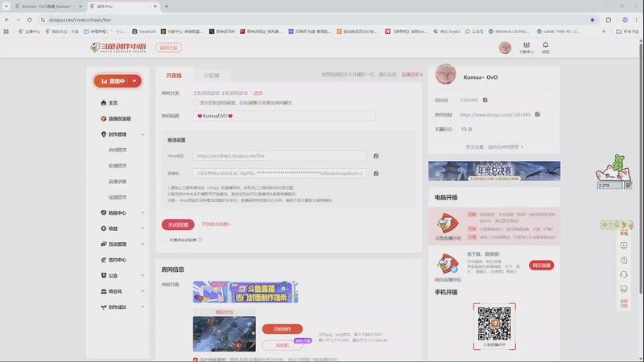Image resolution: width=644 pixels, height=362 pixels.
Task: Click the 热门封面制作指南 banner
Action: 246,292
